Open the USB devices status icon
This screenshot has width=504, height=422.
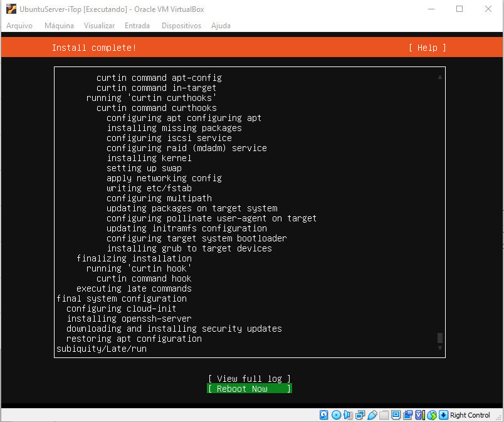pyautogui.click(x=372, y=415)
